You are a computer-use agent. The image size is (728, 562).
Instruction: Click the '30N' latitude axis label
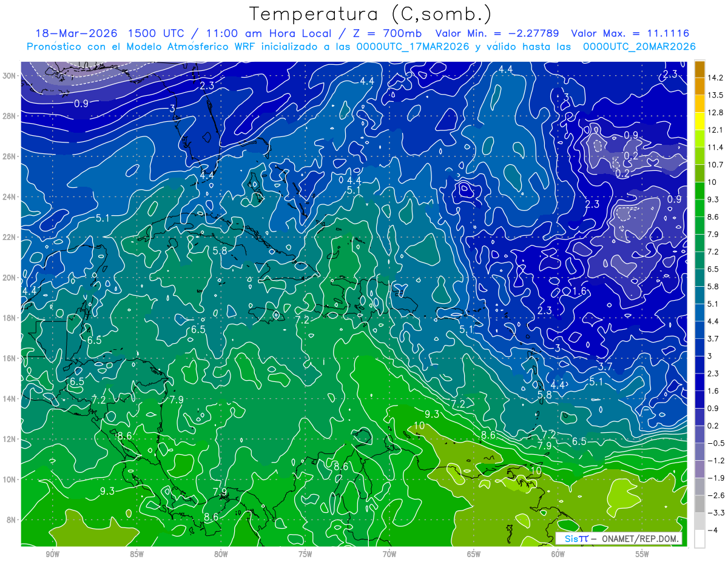[10, 76]
